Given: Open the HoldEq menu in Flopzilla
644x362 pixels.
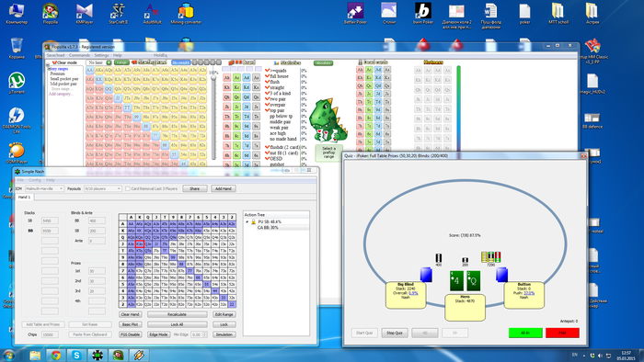Looking at the screenshot, I should [x=161, y=55].
